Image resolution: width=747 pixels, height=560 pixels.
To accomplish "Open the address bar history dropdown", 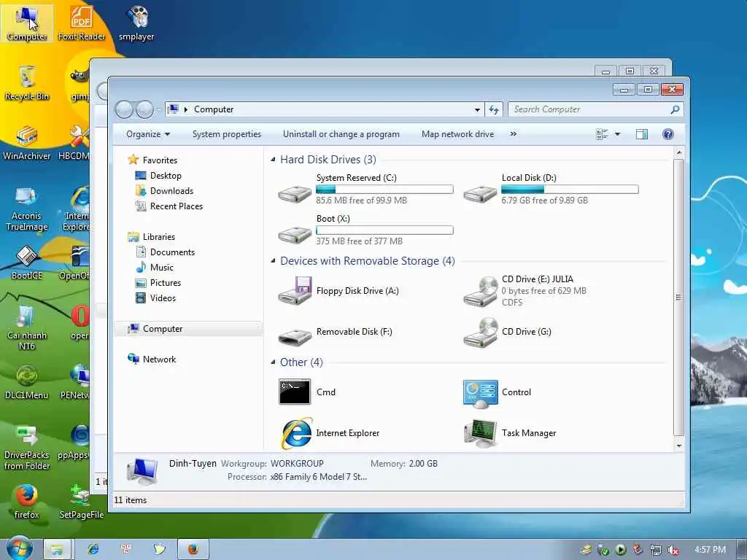I will 477,110.
